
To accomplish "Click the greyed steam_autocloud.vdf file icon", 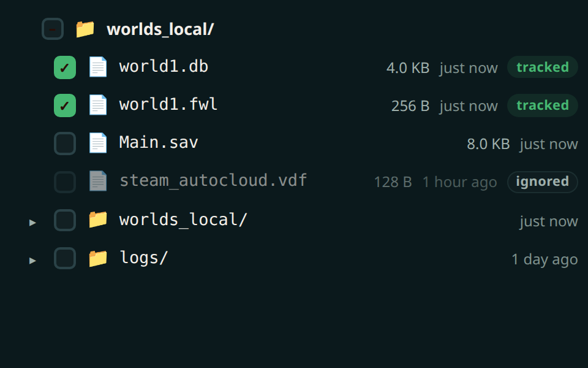I will (98, 181).
